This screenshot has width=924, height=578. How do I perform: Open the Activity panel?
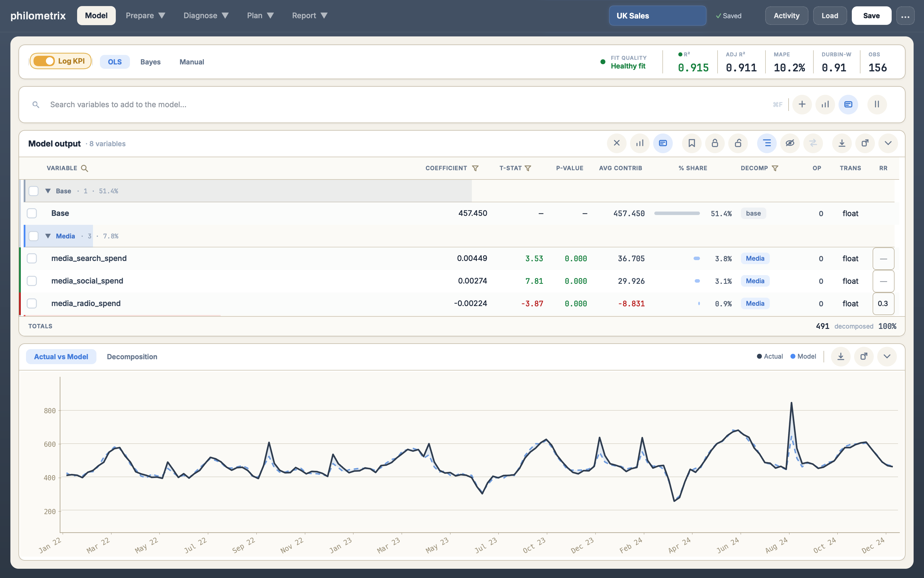(787, 16)
